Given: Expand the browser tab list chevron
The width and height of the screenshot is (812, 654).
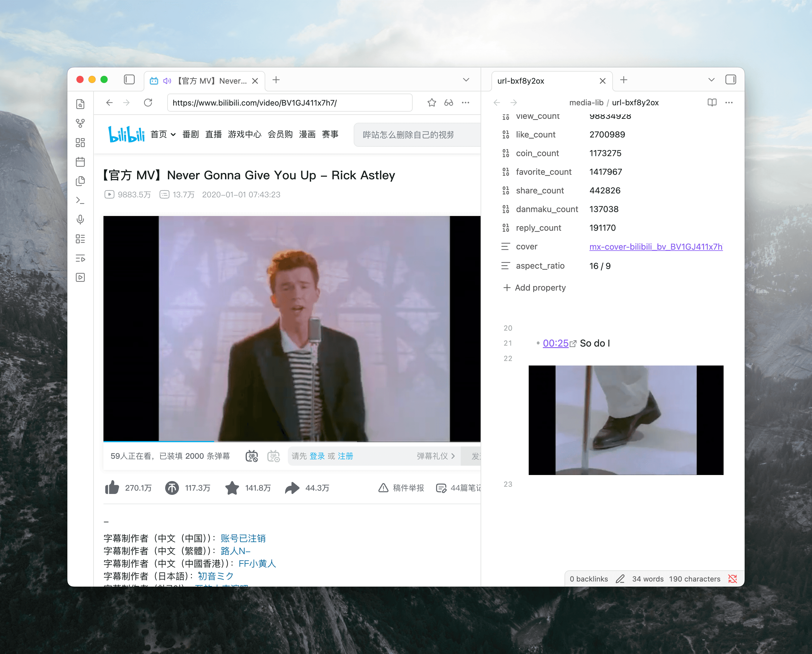Looking at the screenshot, I should 466,80.
